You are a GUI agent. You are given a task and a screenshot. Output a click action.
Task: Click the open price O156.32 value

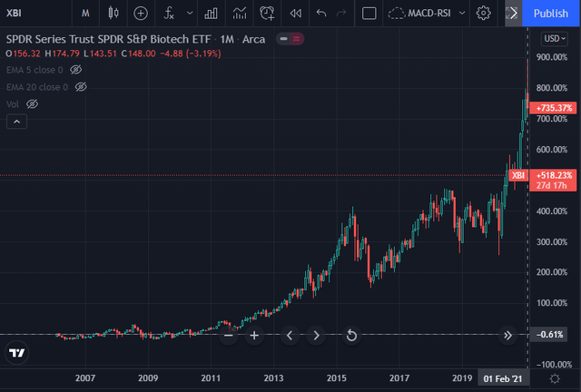(23, 54)
